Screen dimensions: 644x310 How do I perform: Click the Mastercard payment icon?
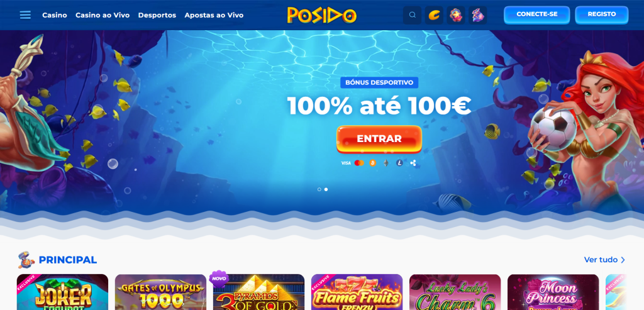click(359, 163)
